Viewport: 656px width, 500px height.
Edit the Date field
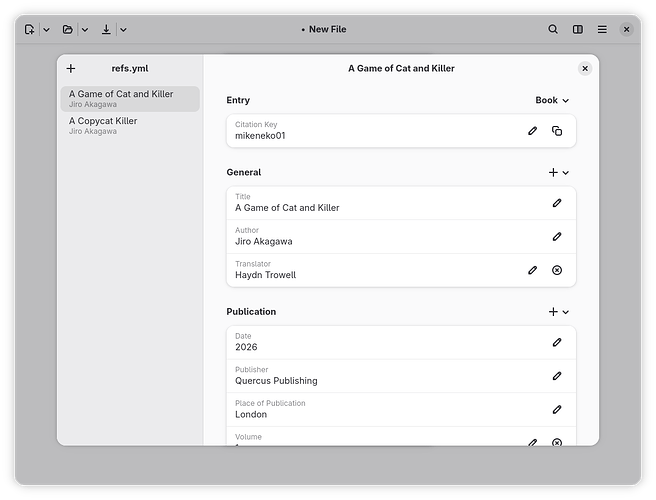(x=557, y=342)
